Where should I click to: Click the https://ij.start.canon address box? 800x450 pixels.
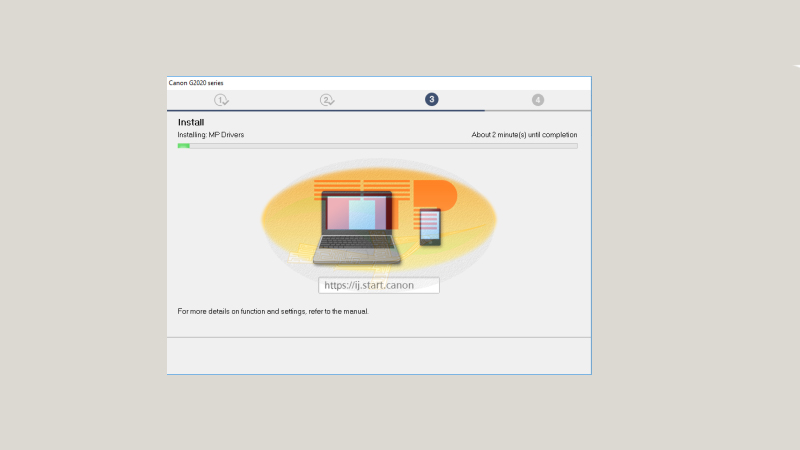(379, 285)
